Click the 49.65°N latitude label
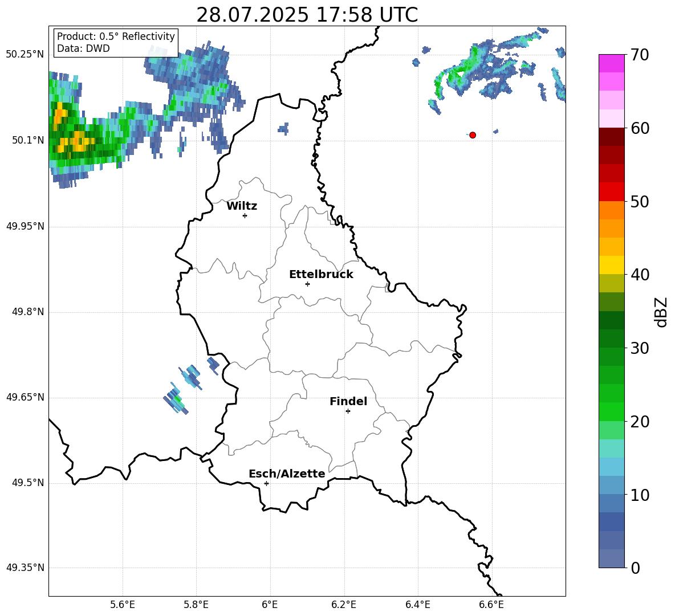675x616 pixels. tap(25, 397)
